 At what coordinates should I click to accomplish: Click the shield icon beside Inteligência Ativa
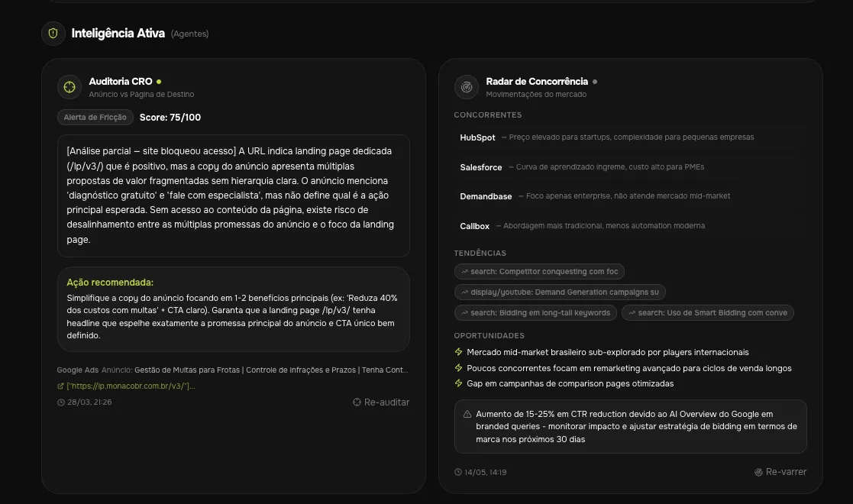coord(53,33)
